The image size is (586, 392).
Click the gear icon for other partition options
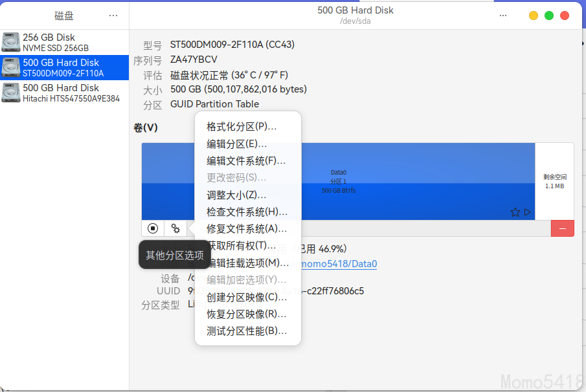tap(175, 228)
